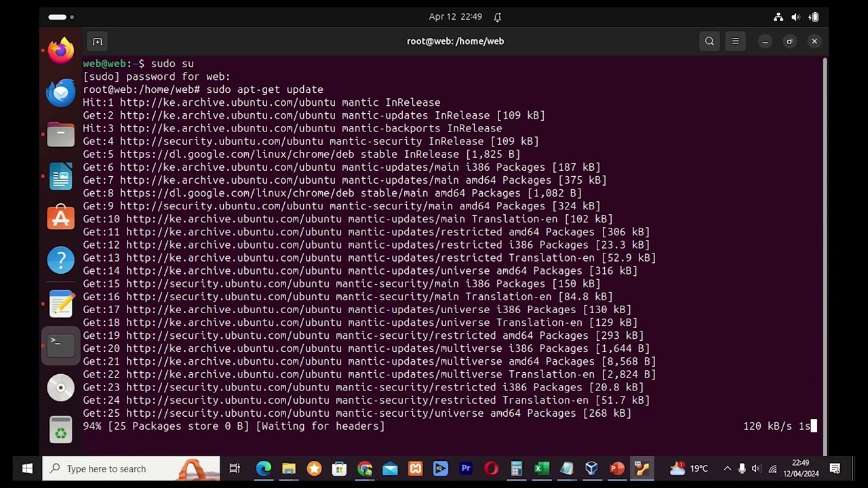The image size is (868, 488).
Task: Select the Terminal icon in the dock
Action: point(61,345)
